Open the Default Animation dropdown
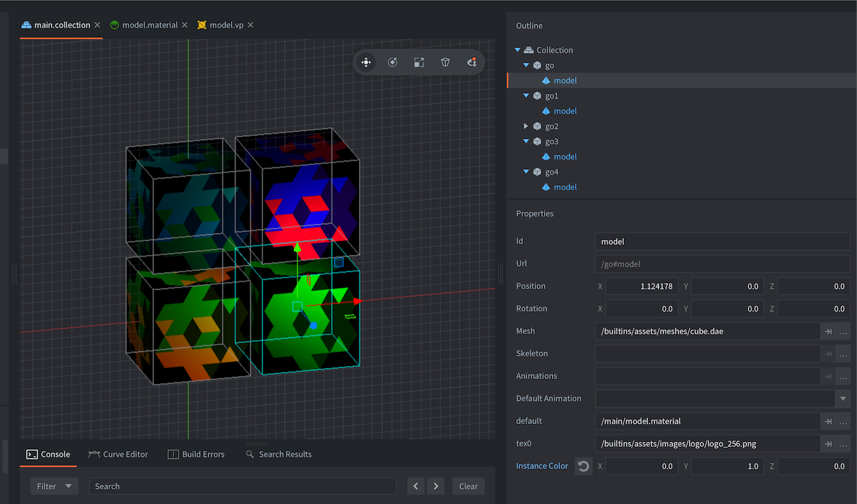Viewport: 857px width, 504px height. pyautogui.click(x=842, y=398)
